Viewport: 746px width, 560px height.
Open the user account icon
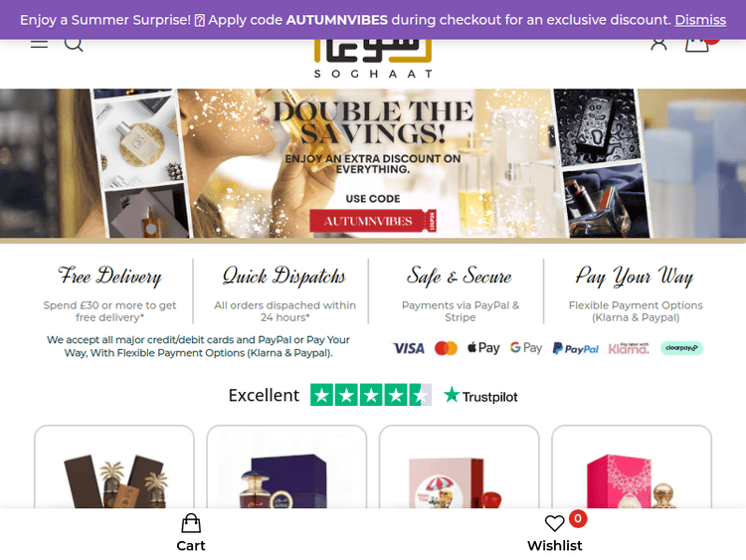tap(658, 44)
